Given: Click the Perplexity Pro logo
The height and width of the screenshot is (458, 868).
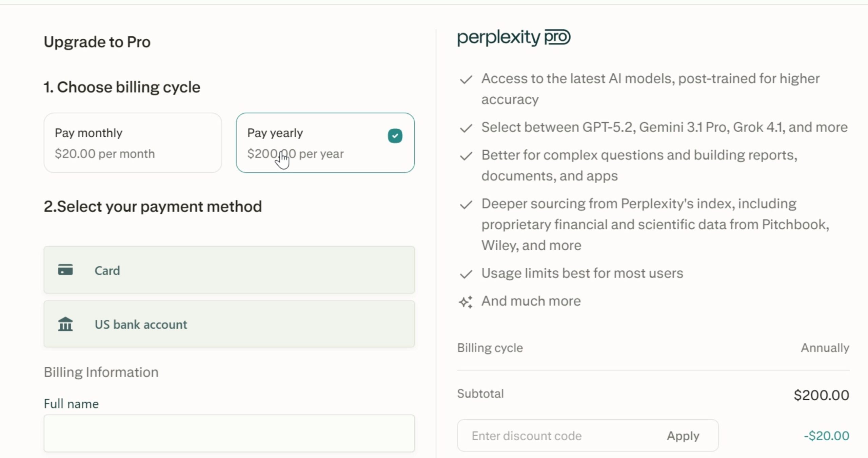Looking at the screenshot, I should (x=513, y=37).
